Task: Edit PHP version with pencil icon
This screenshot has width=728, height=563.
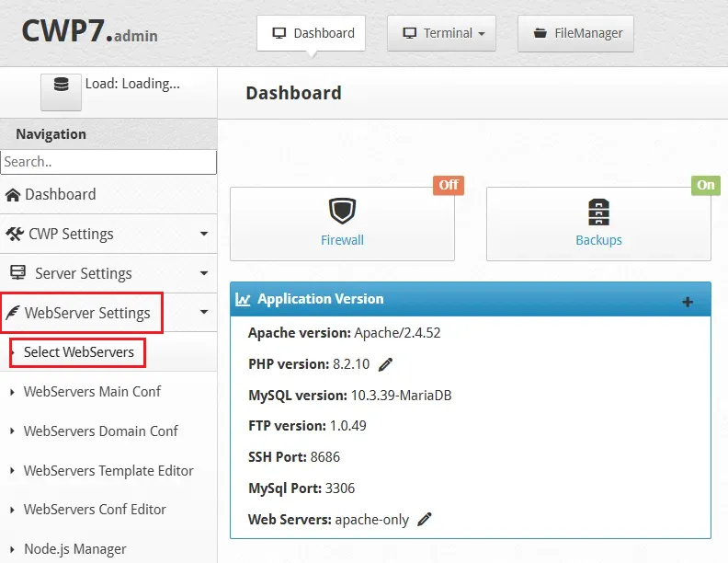Action: [x=385, y=364]
